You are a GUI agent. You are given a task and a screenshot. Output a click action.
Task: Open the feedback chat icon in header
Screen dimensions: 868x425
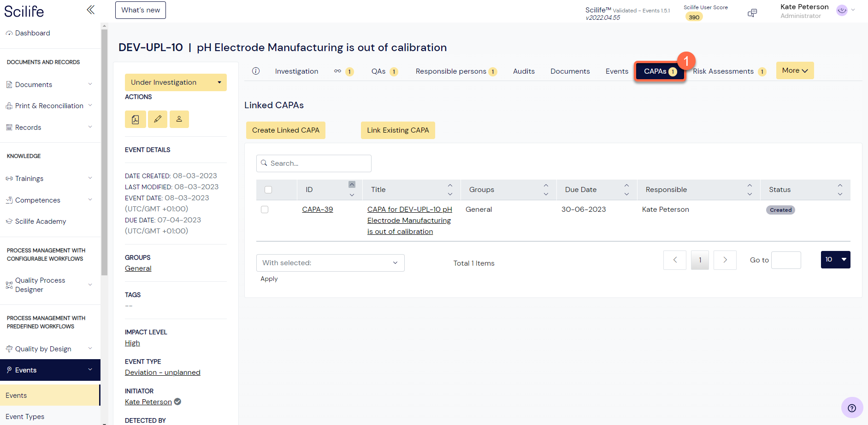coord(752,13)
